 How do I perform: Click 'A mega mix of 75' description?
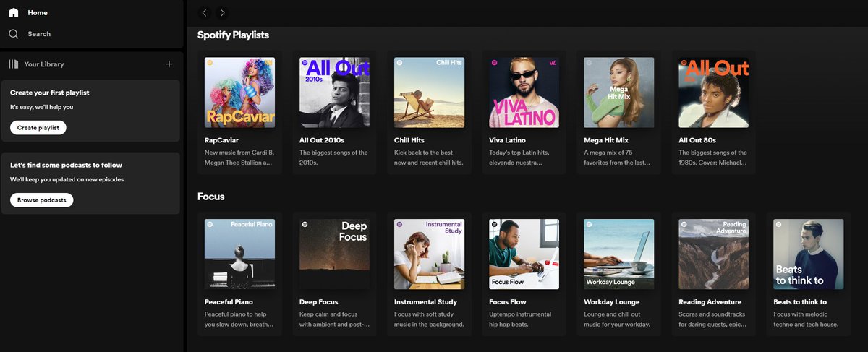[x=618, y=158]
